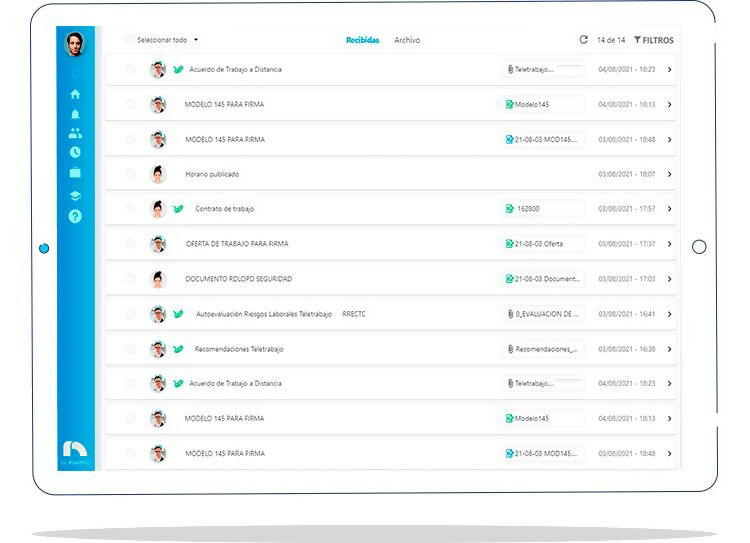Open notifications bell in sidebar
This screenshot has width=750, height=543.
click(75, 114)
